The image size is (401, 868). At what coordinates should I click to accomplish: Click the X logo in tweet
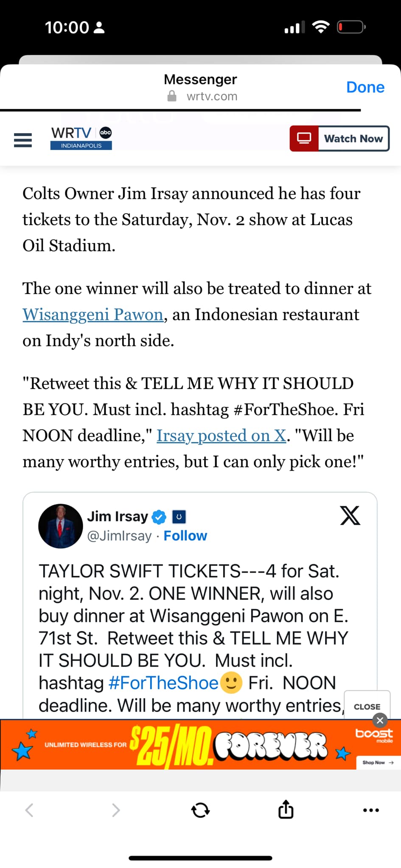click(x=350, y=516)
